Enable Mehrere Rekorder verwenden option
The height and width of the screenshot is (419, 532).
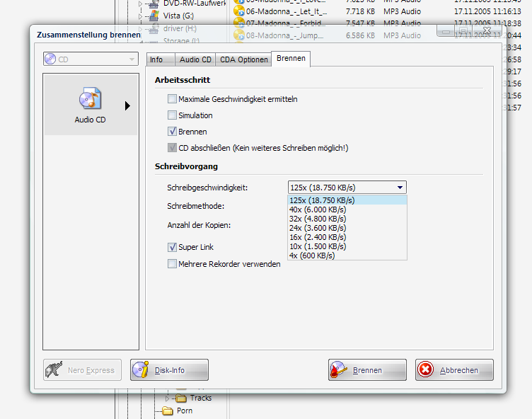click(172, 264)
